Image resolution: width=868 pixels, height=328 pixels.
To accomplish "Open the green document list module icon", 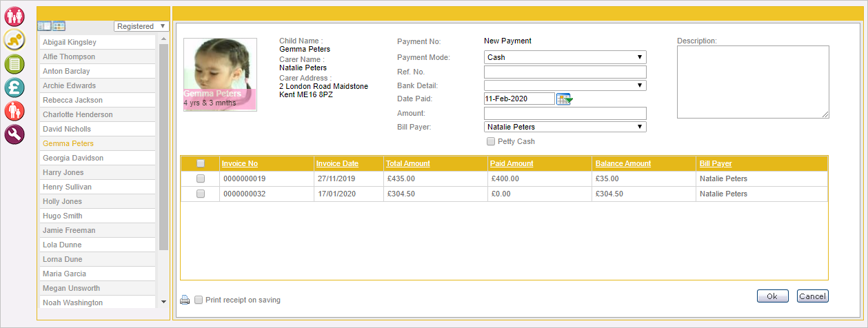I will click(x=14, y=64).
